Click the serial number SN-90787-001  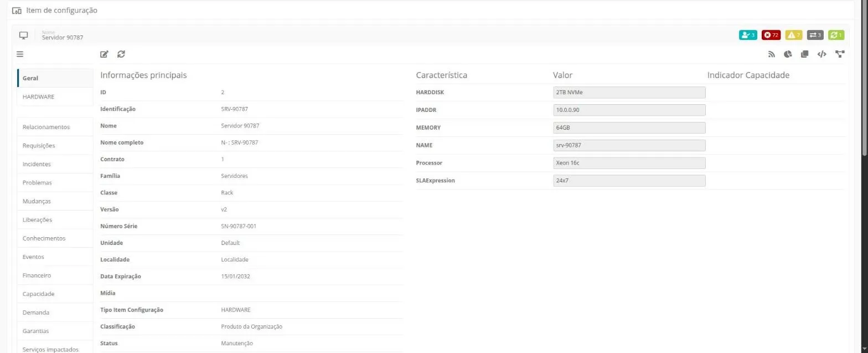point(239,226)
